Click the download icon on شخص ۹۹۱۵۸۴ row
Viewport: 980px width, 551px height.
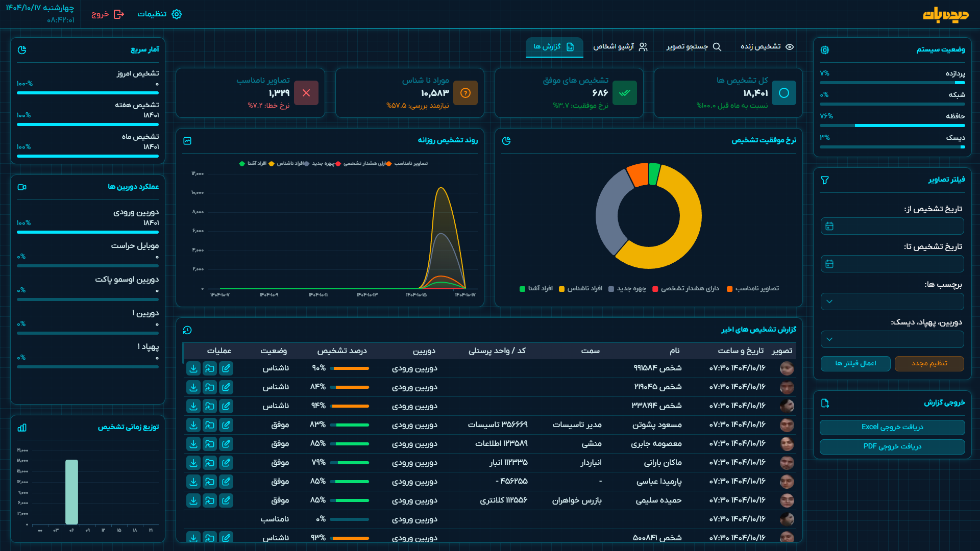tap(193, 368)
